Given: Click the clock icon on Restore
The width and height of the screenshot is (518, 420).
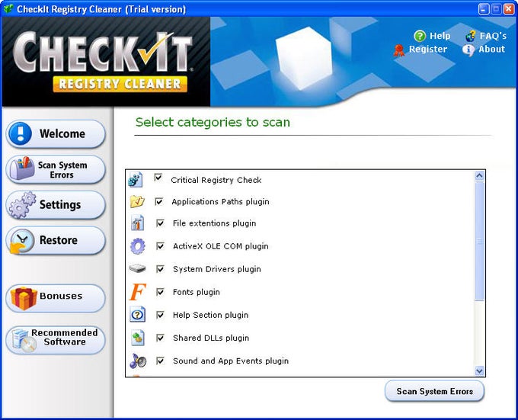Looking at the screenshot, I should [x=22, y=241].
